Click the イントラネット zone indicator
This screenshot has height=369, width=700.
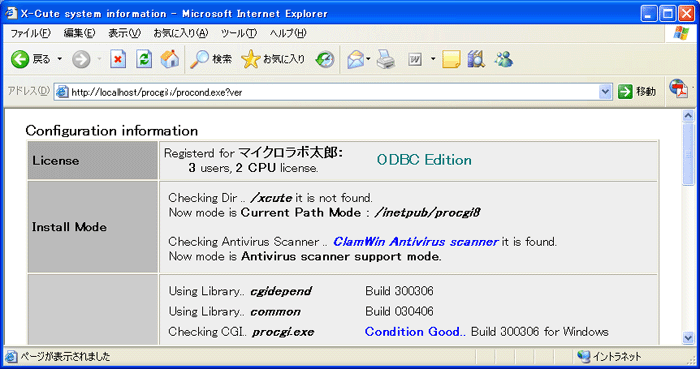610,357
